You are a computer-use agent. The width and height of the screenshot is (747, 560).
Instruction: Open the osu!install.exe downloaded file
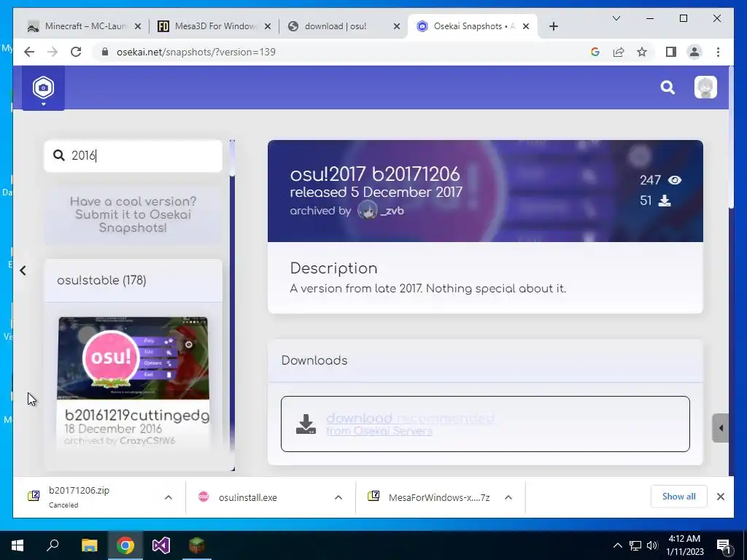(x=261, y=497)
